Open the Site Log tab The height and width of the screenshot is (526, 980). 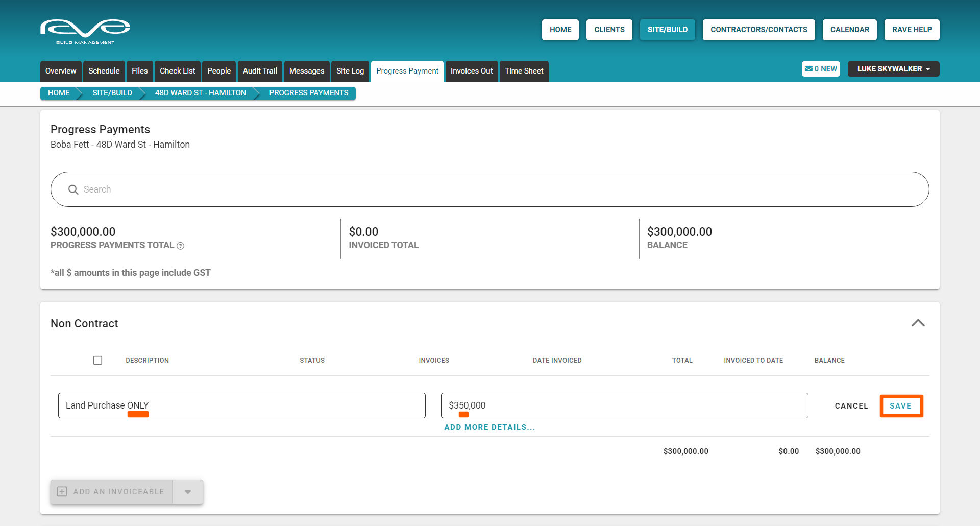(x=350, y=71)
